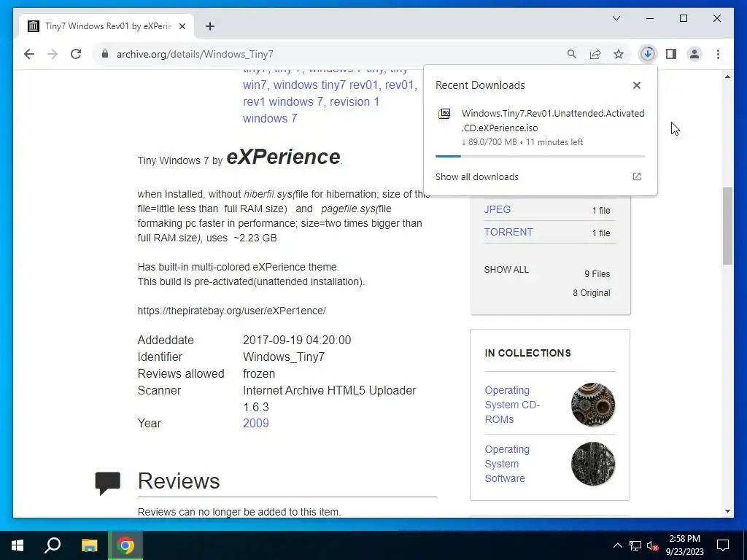Select the Tiny7 Windows Rev01 tab

107,26
